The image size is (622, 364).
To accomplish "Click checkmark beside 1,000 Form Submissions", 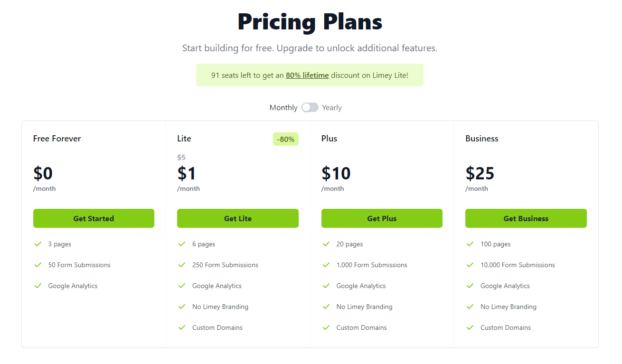I will 326,265.
